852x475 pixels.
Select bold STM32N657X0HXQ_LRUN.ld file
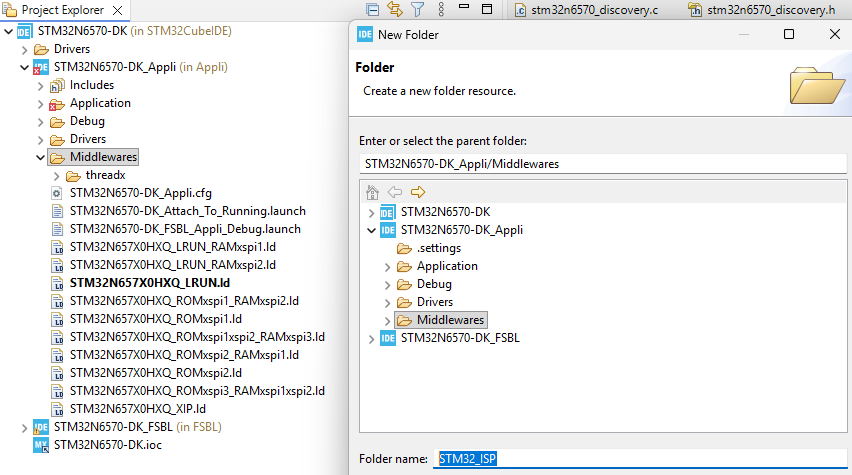pos(149,283)
